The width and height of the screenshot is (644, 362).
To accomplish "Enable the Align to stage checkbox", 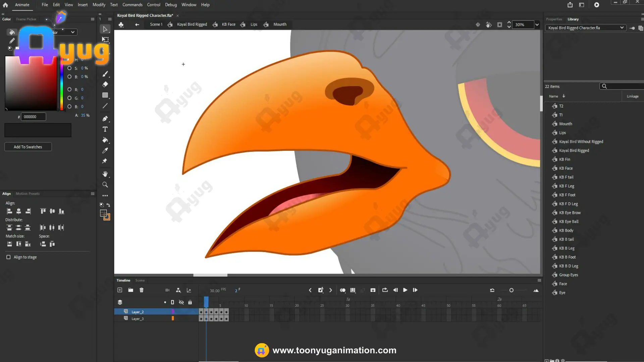I will [8, 257].
